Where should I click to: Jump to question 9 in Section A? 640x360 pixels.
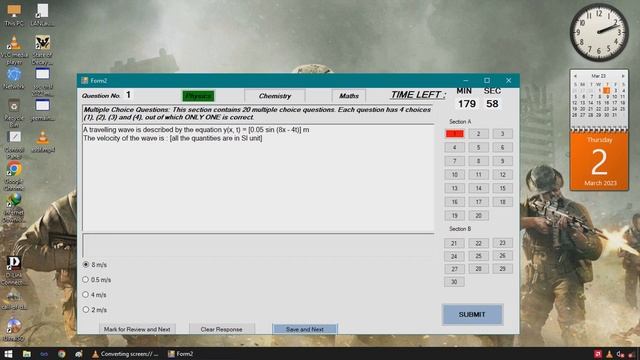click(x=502, y=161)
